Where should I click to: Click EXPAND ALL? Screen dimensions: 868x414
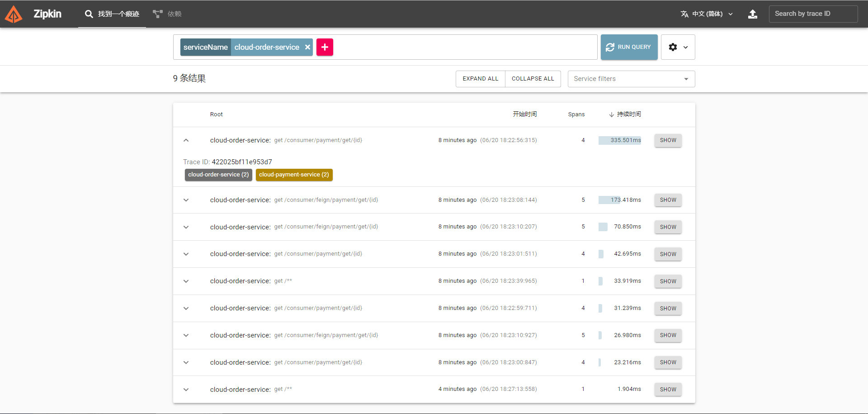pos(480,79)
